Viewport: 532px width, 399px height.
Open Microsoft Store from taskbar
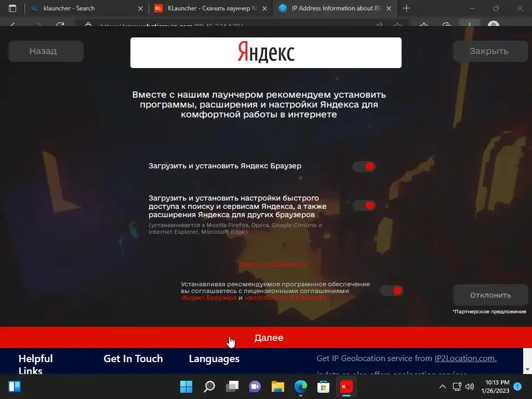(x=323, y=387)
